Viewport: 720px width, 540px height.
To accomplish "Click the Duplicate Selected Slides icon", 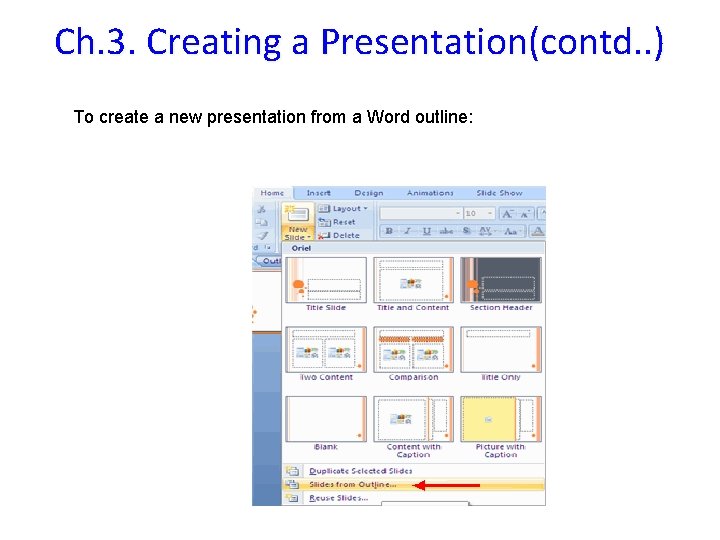I will [292, 471].
